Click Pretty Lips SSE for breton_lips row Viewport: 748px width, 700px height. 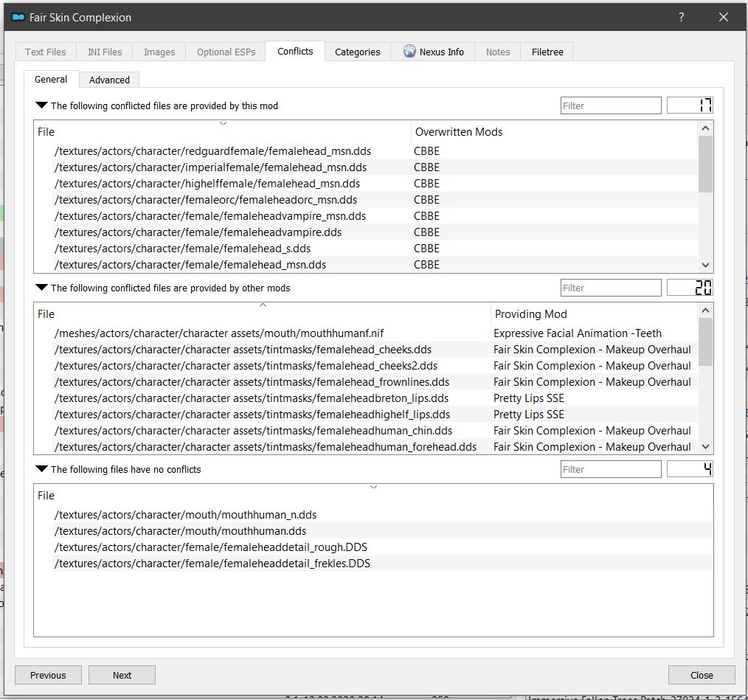click(x=529, y=398)
